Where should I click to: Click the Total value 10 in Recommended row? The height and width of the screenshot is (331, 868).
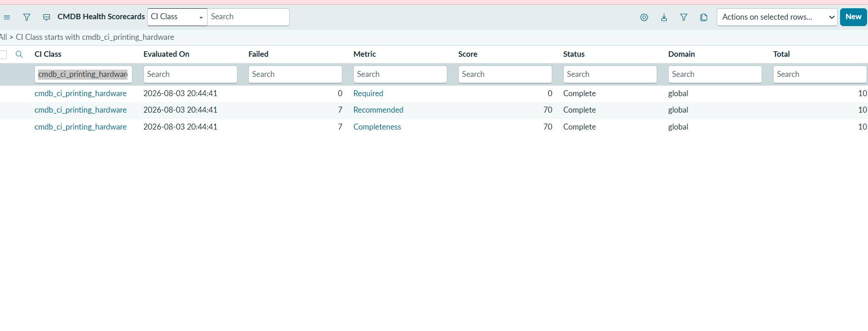point(863,110)
